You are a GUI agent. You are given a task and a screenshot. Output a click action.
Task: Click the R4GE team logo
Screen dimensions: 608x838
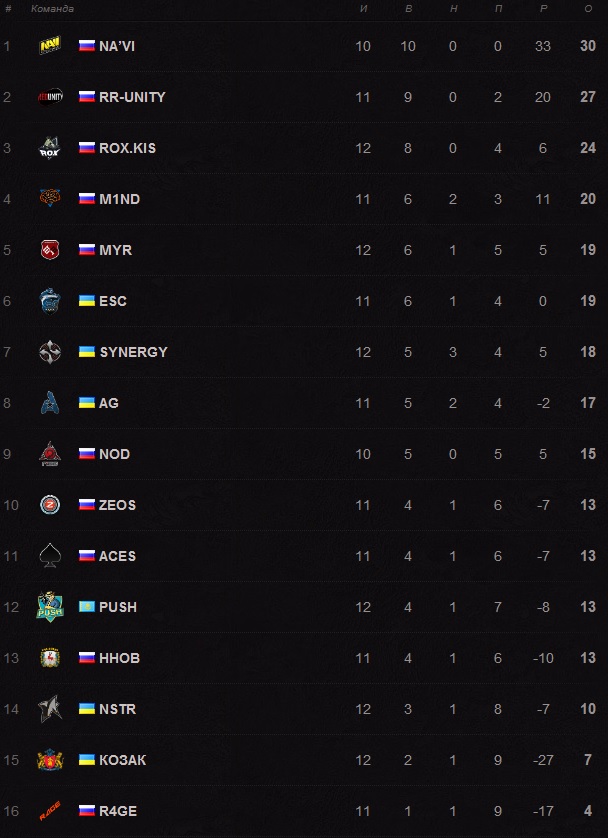[x=50, y=811]
